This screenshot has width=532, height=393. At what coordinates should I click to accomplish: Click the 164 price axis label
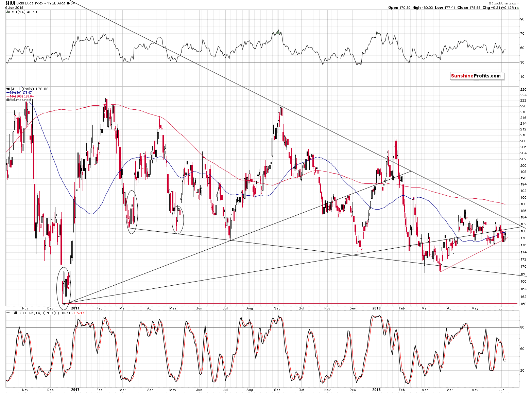click(524, 289)
